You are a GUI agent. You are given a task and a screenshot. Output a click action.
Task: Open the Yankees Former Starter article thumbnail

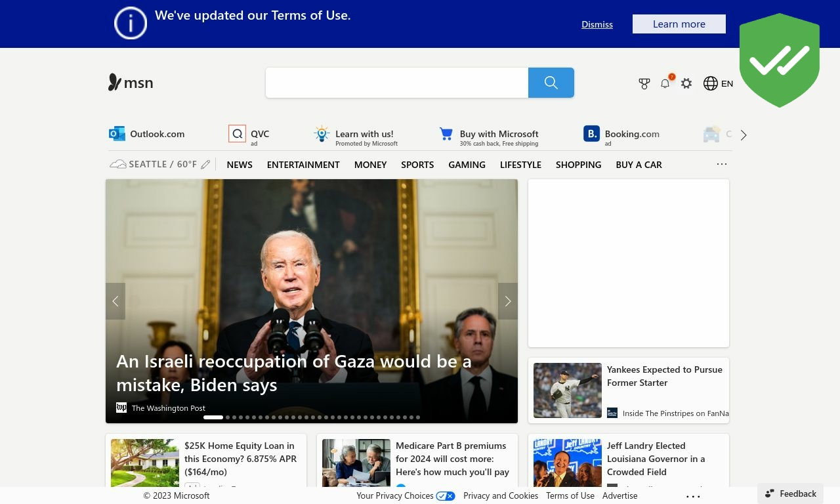click(x=568, y=390)
